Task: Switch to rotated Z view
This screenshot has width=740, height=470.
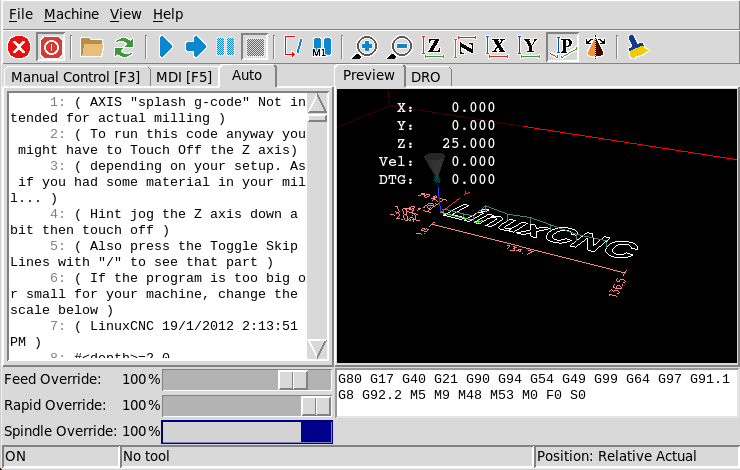Action: tap(465, 47)
